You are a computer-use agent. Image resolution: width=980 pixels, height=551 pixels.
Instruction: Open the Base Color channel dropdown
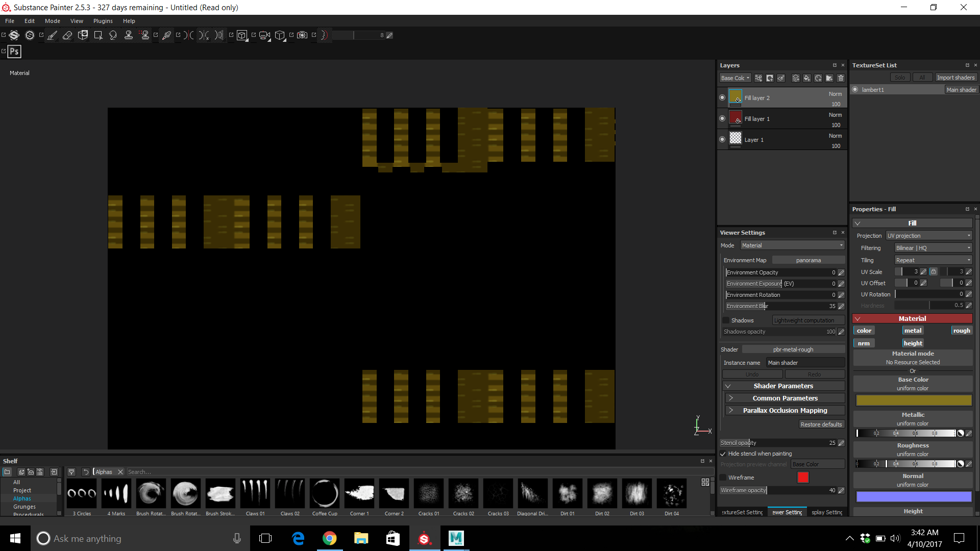[x=735, y=78]
